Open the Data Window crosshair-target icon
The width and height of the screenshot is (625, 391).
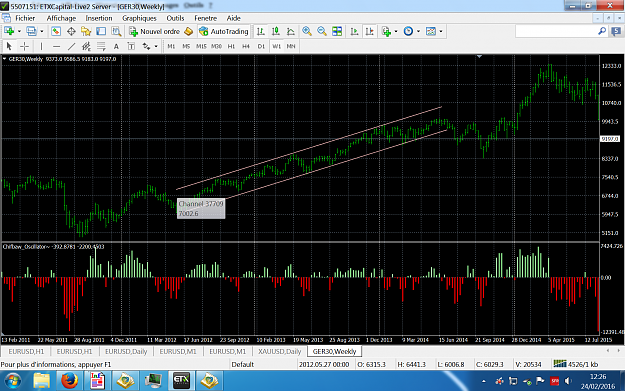click(71, 31)
